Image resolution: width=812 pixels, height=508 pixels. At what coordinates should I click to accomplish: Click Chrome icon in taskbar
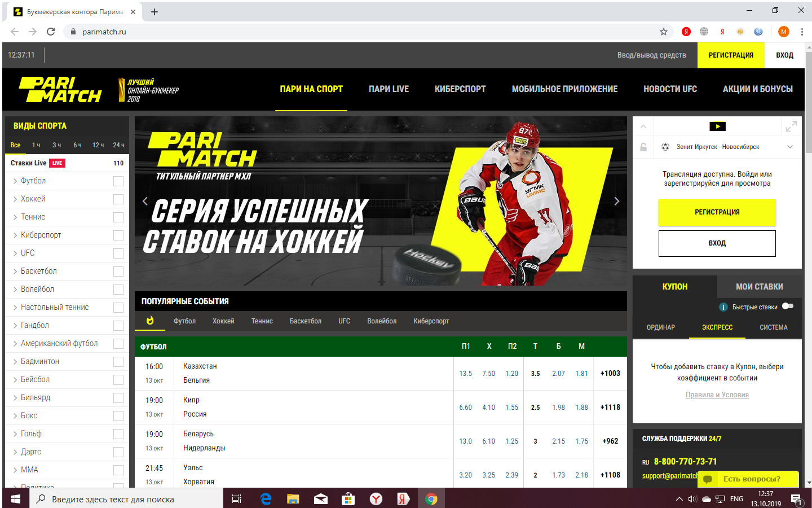(431, 498)
